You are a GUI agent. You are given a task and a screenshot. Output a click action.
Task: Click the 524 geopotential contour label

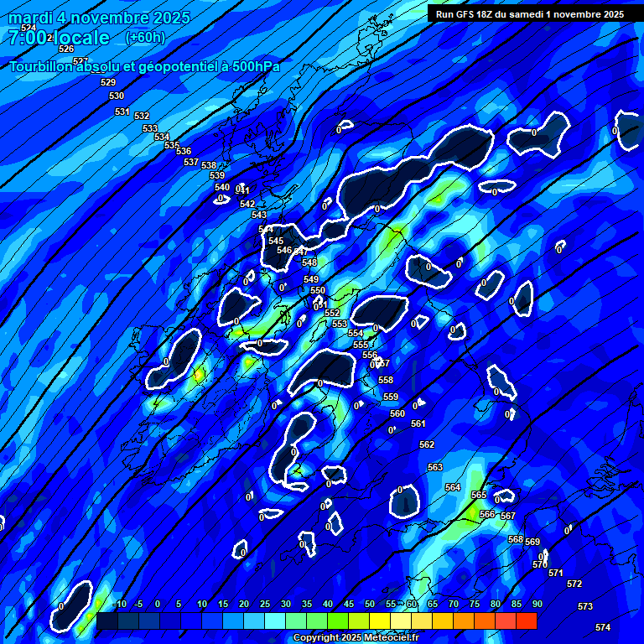tap(29, 29)
